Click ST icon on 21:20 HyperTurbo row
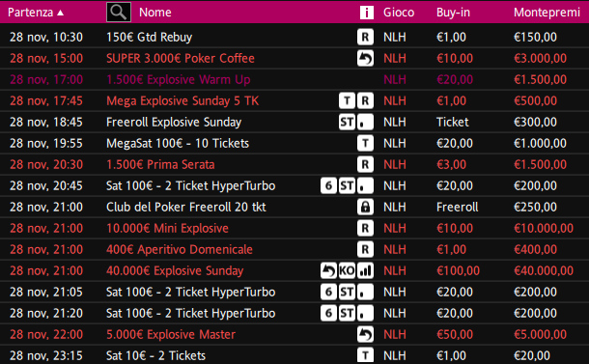Image resolution: width=589 pixels, height=364 pixels. point(347,313)
